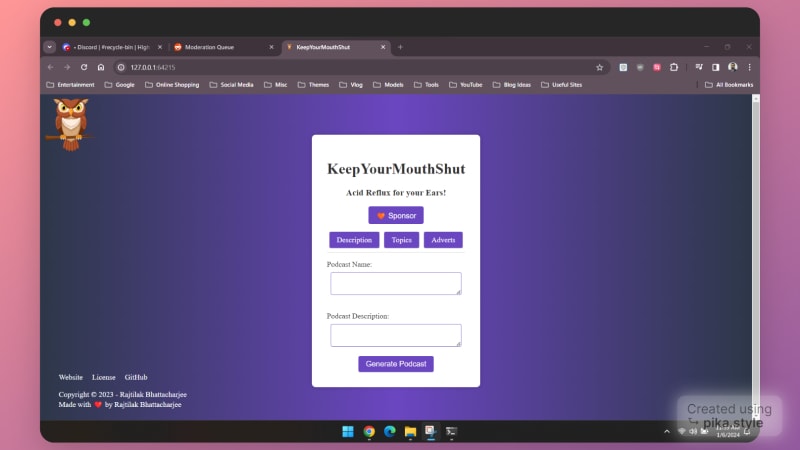Screen dimensions: 800x450
Task: Open the Windows Start menu
Action: coord(348,431)
